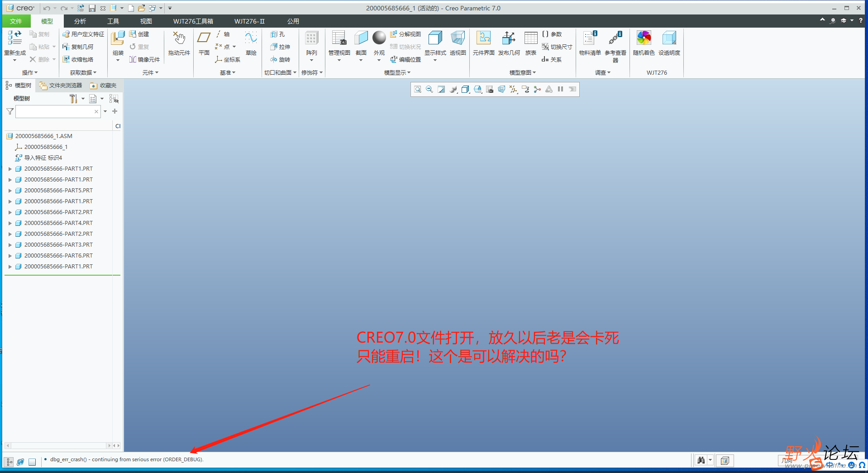Screen dimensions: 868x473
Task: Click the binoculars Find icon in status bar
Action: click(x=701, y=460)
